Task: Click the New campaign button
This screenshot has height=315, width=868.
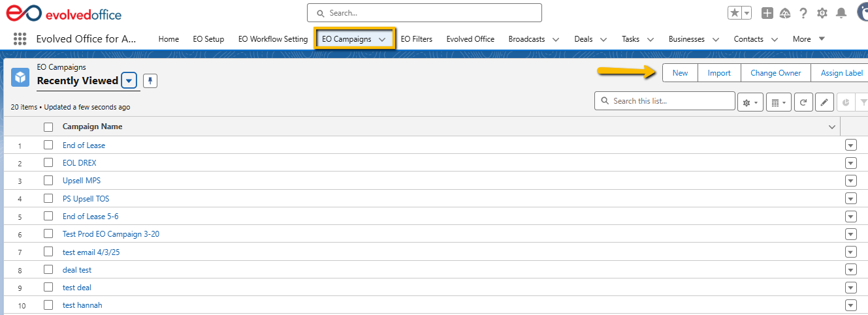Action: pyautogui.click(x=680, y=73)
